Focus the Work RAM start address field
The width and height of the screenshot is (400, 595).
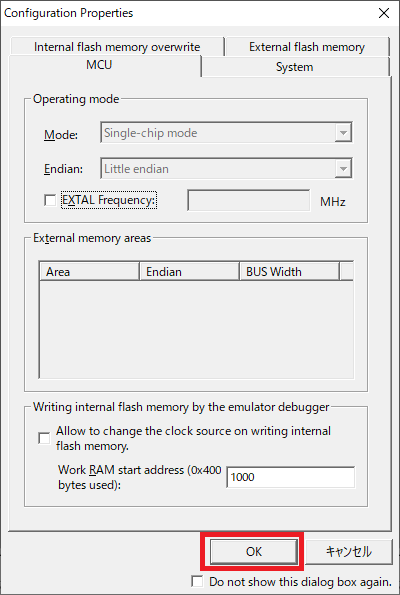[291, 477]
